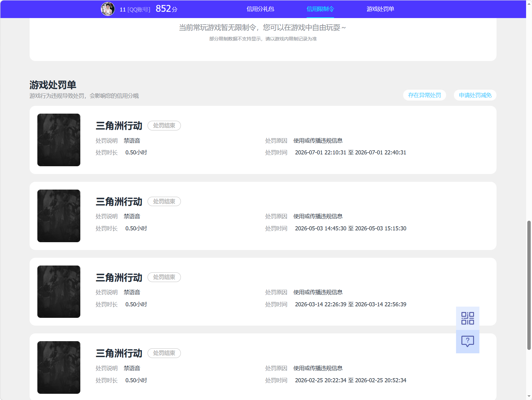Image resolution: width=532 pixels, height=400 pixels.
Task: Switch to 游戏处罚单 tab
Action: click(380, 9)
